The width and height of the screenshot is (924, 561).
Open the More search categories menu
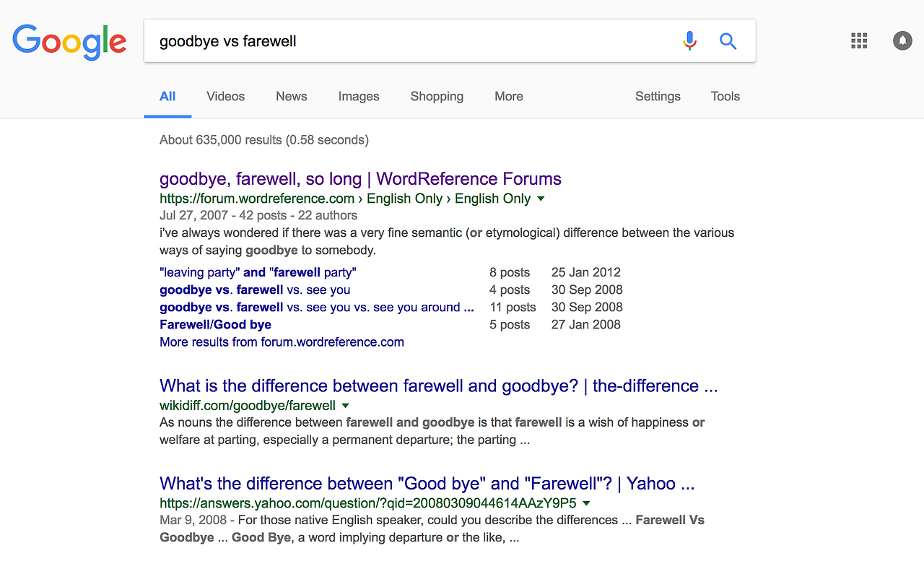click(509, 96)
